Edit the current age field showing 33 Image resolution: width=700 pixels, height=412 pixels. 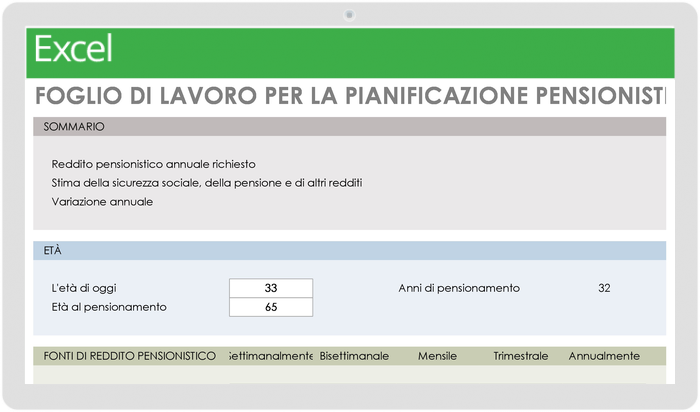click(271, 288)
